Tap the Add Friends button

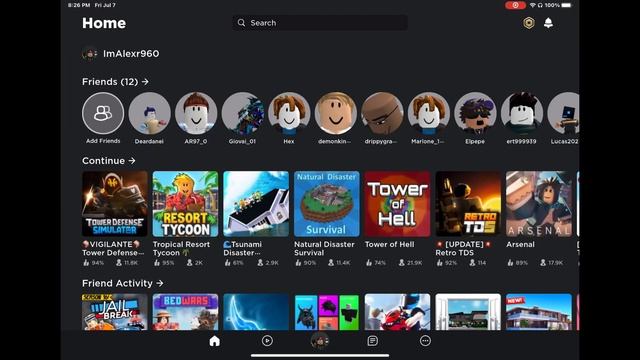(x=103, y=113)
